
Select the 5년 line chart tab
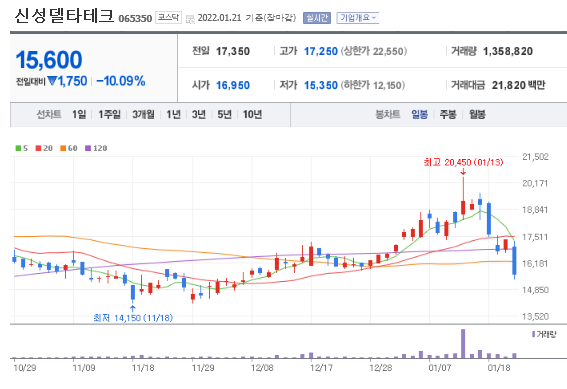pos(224,115)
